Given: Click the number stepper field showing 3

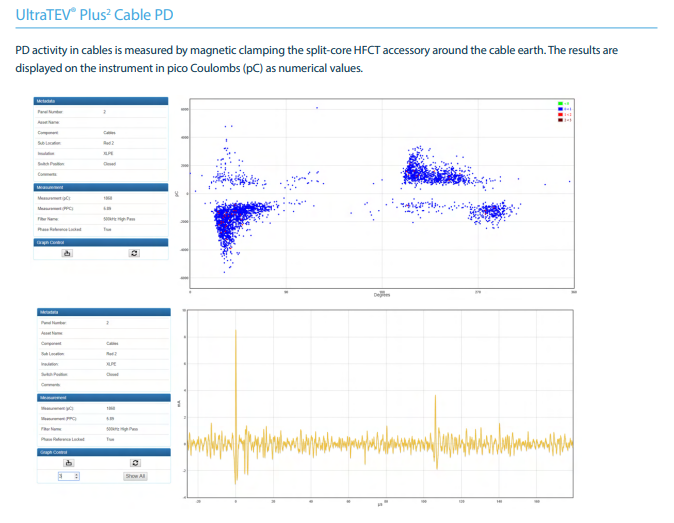Looking at the screenshot, I should click(x=69, y=476).
